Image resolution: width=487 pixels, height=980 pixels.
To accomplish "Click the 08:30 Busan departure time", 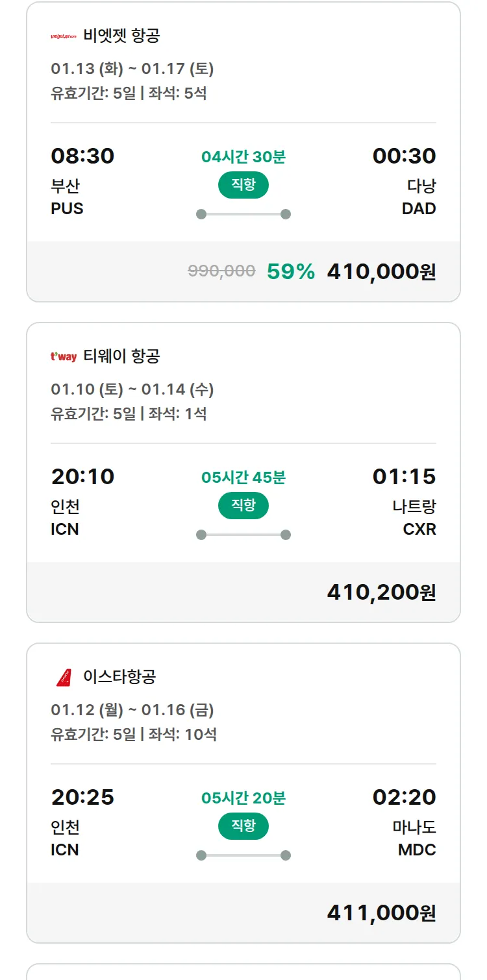I will (82, 156).
